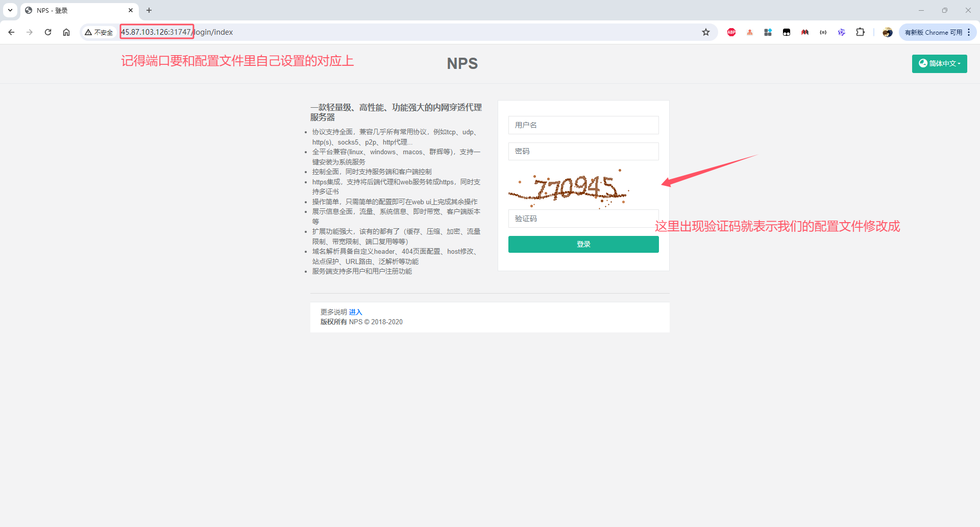Open the red M-shaped extension icon
Image resolution: width=980 pixels, height=527 pixels.
804,32
